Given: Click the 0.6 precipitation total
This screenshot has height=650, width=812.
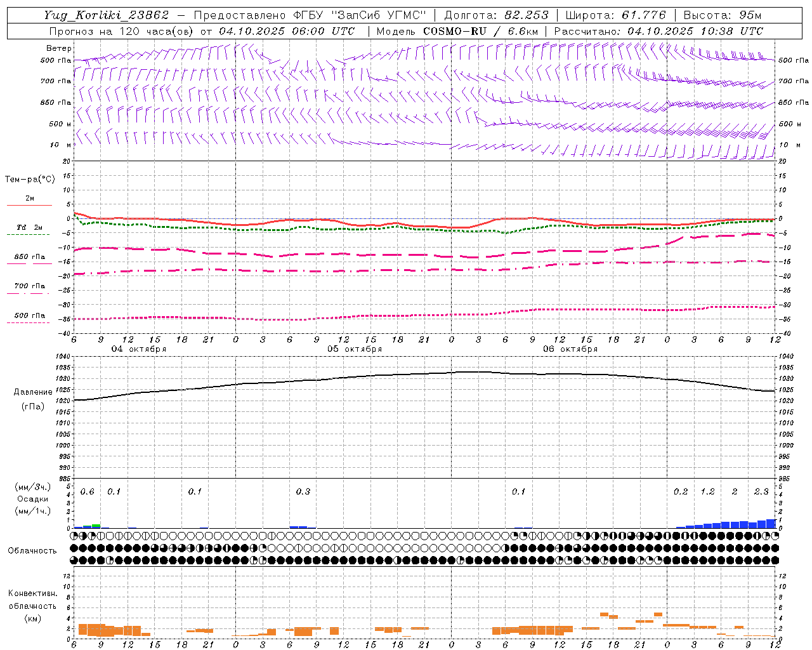Looking at the screenshot, I should 88,492.
